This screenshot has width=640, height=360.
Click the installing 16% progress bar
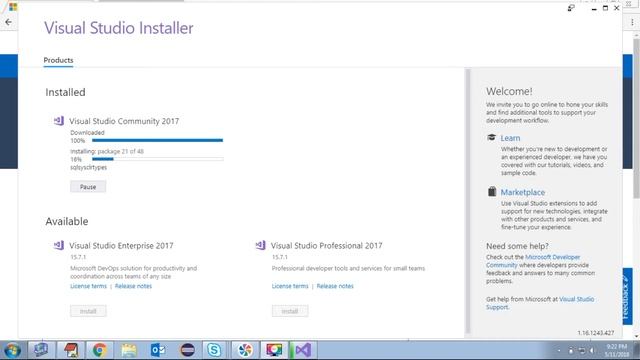[x=158, y=159]
